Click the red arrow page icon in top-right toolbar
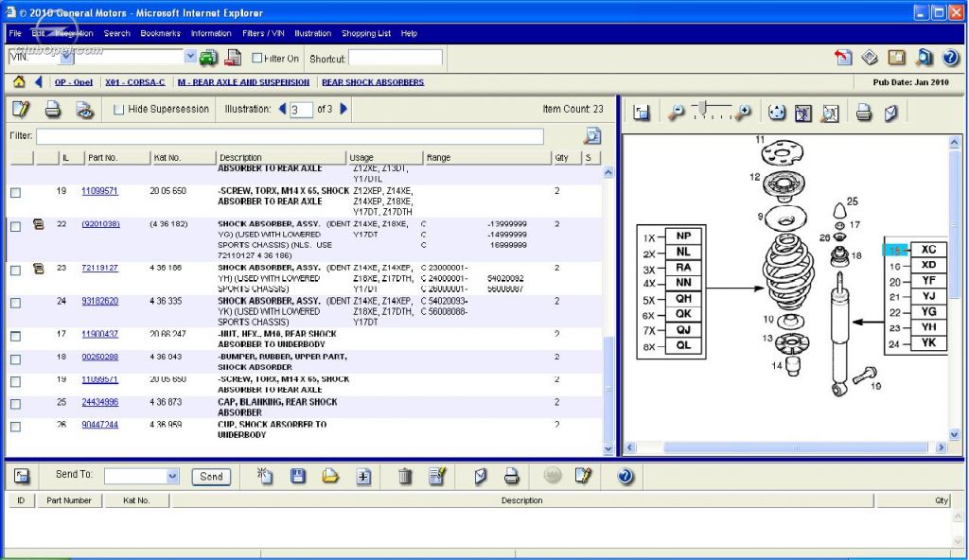Image resolution: width=969 pixels, height=560 pixels. pyautogui.click(x=843, y=58)
